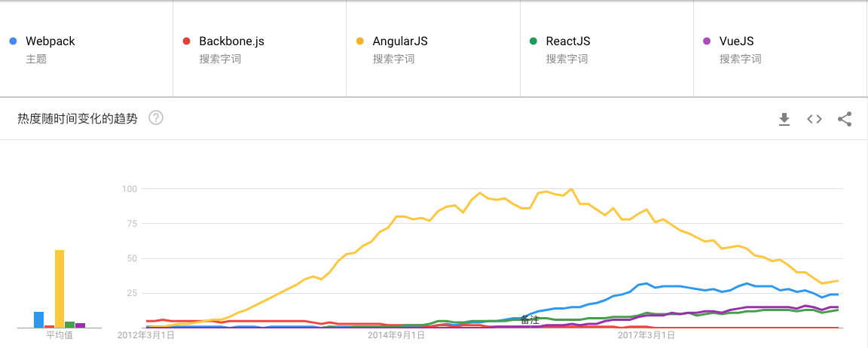868x348 pixels.
Task: Click the green ReactJS color dot
Action: coord(533,41)
